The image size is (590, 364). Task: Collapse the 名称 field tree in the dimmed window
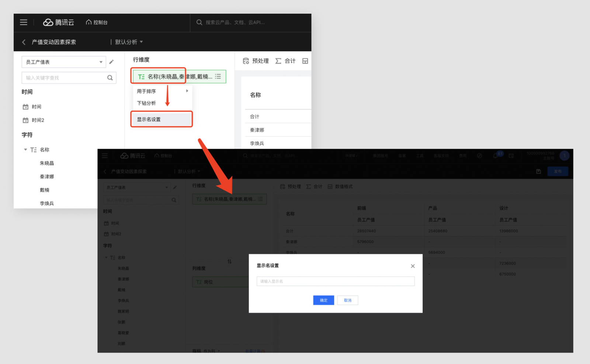pos(107,258)
